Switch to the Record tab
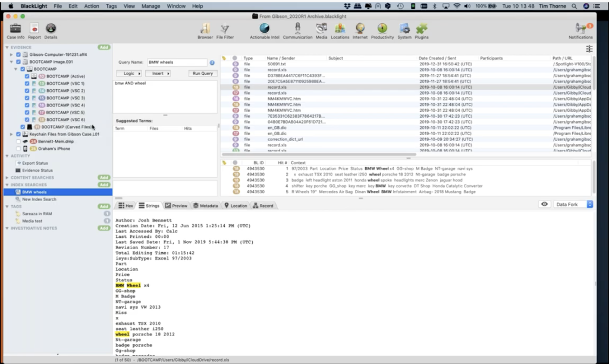This screenshot has height=364, width=609. pos(263,206)
